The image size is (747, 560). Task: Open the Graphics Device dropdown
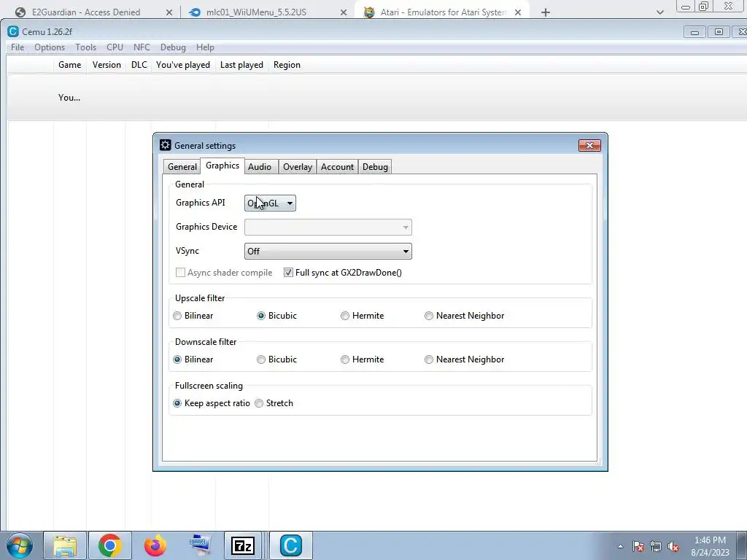(328, 227)
